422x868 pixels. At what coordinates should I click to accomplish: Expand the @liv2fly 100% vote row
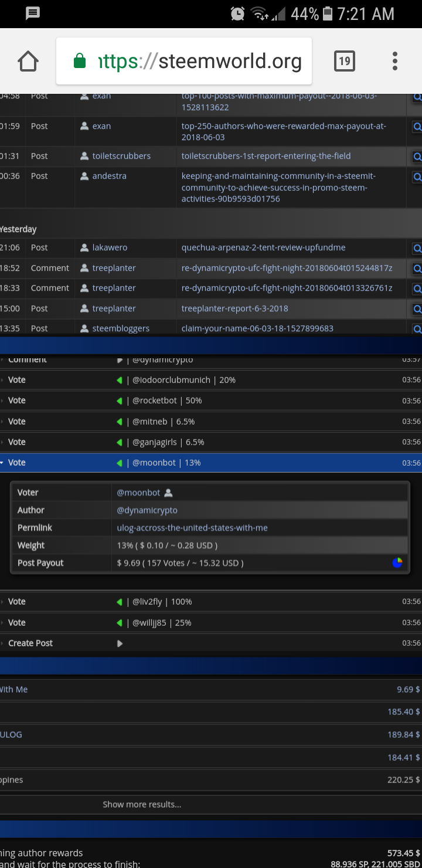point(211,602)
